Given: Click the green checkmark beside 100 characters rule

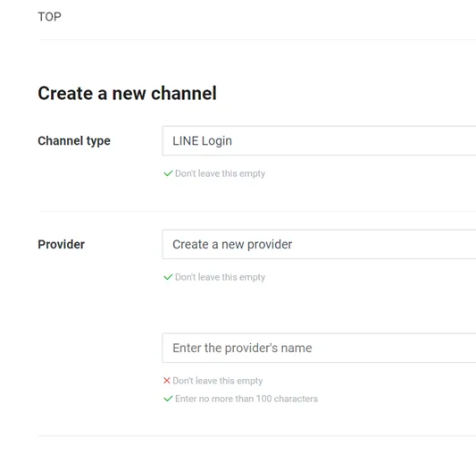Looking at the screenshot, I should coord(168,399).
